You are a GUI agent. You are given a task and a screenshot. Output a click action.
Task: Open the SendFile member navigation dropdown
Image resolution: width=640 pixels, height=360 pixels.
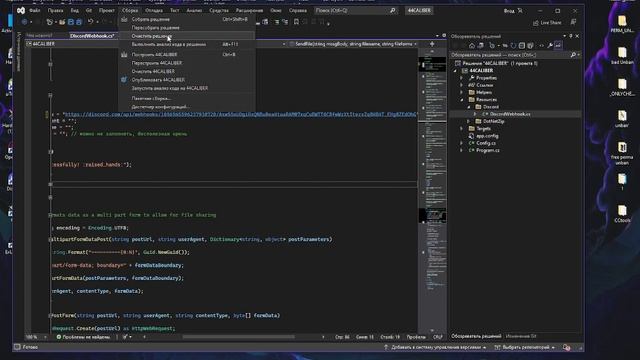tap(353, 44)
